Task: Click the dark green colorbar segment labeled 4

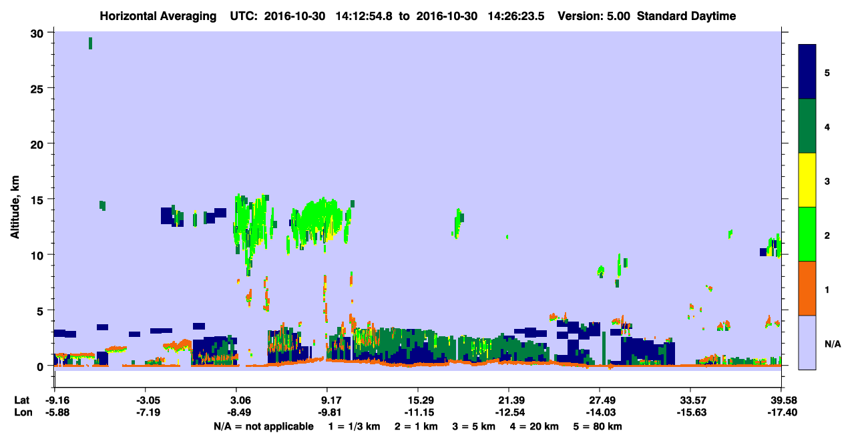Action: 807,125
